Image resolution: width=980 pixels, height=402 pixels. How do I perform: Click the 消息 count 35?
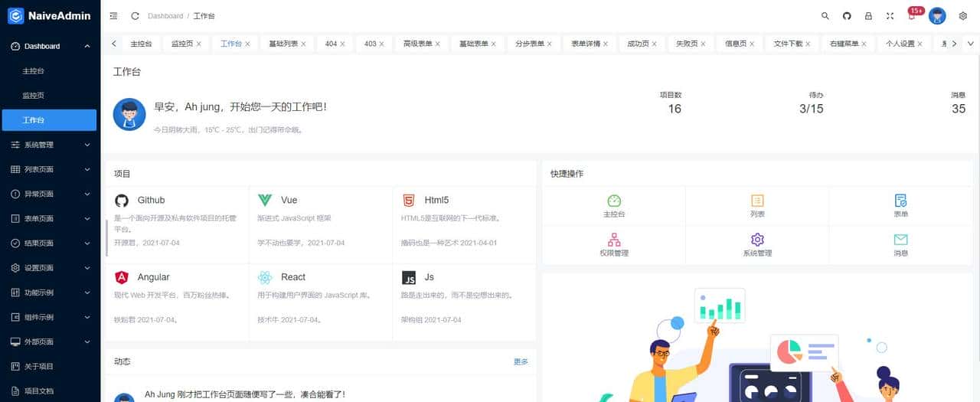(x=959, y=109)
